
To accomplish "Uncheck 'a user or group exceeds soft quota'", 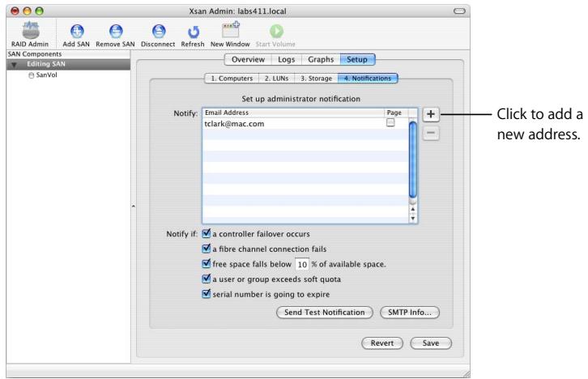I will [x=206, y=279].
